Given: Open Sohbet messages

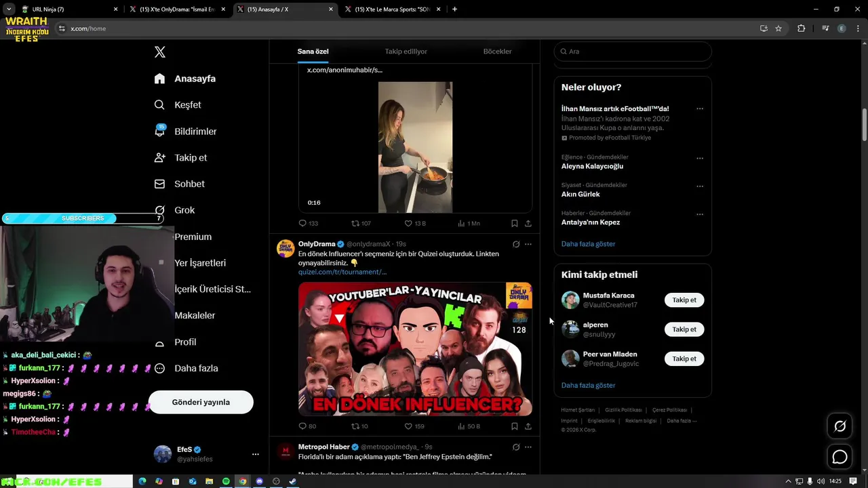Looking at the screenshot, I should click(179, 184).
